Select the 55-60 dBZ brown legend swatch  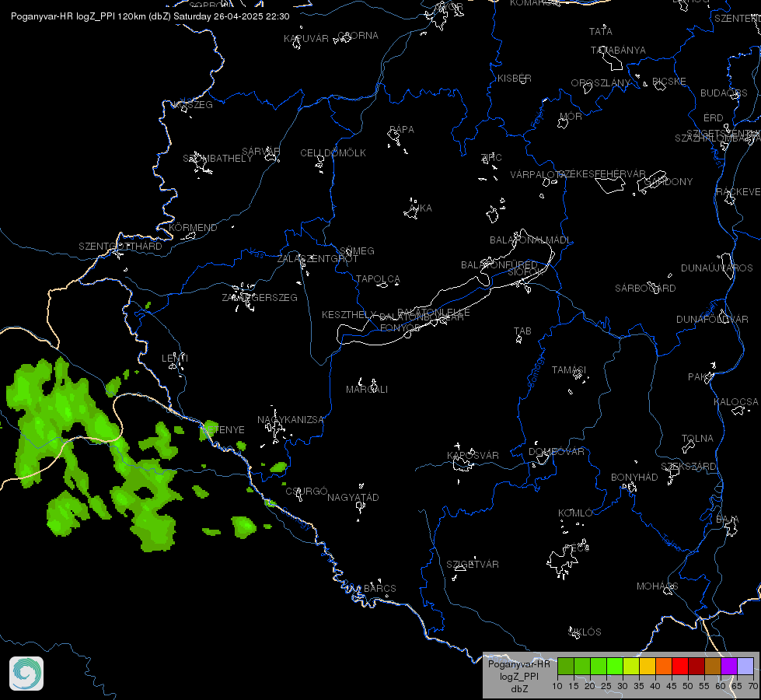(x=713, y=667)
